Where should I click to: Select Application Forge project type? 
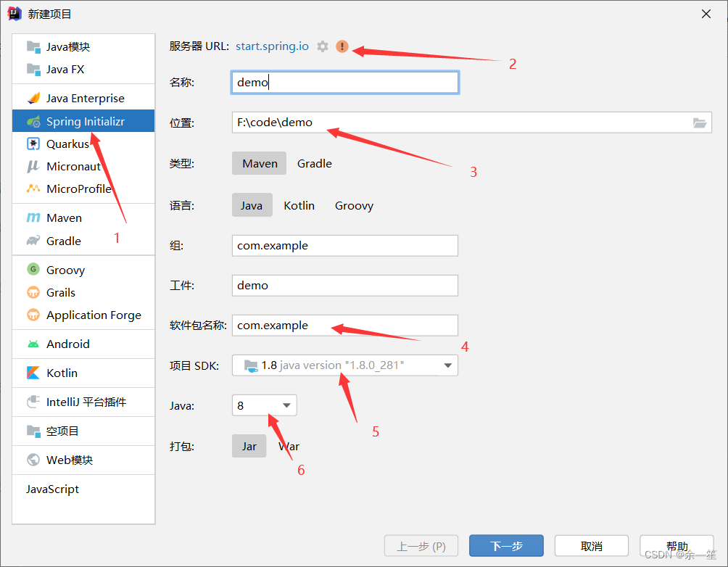point(83,315)
